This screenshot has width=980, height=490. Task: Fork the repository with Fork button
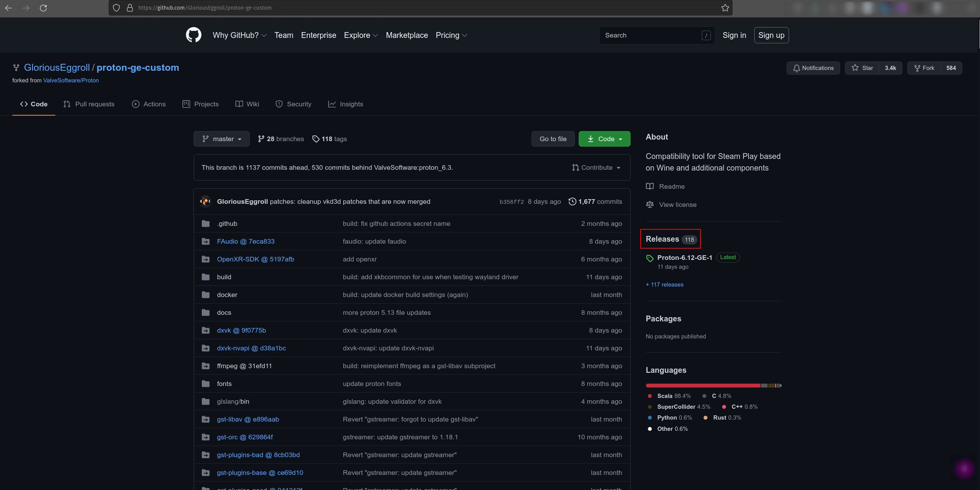924,68
